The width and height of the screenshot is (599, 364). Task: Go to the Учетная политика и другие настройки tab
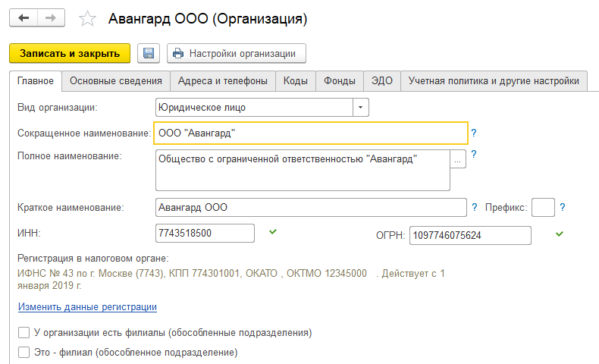click(x=494, y=80)
